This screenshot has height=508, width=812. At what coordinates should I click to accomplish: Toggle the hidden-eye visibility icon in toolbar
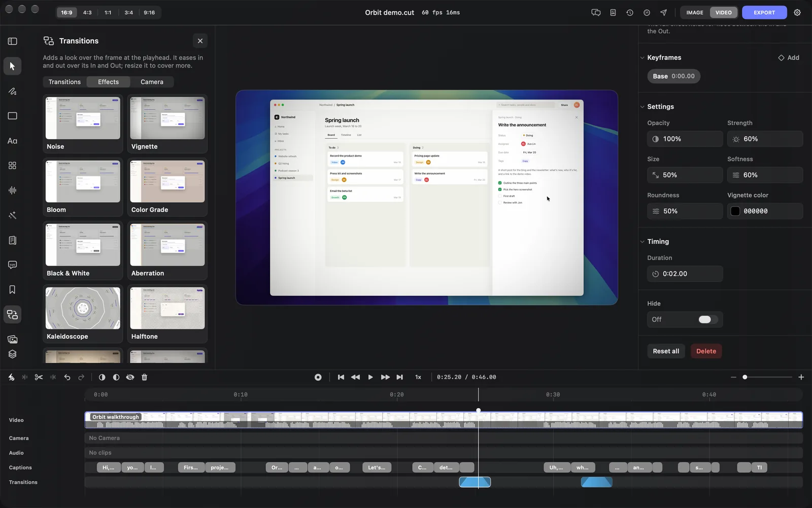click(x=130, y=377)
